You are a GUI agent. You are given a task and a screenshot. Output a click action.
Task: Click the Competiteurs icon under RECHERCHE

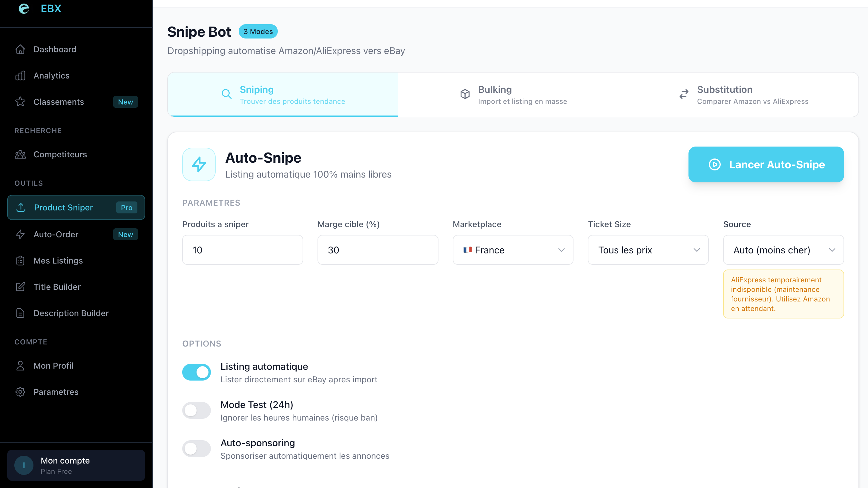coord(20,154)
